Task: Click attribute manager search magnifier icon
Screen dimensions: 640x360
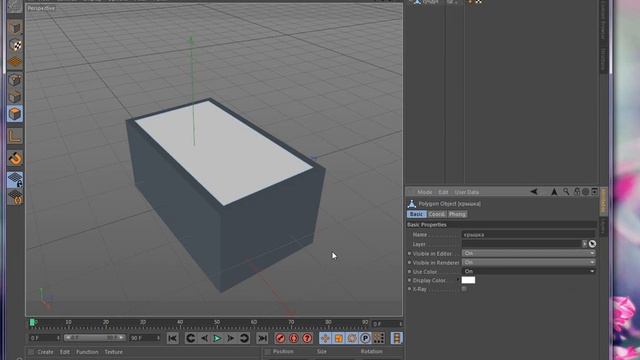Action: (566, 191)
